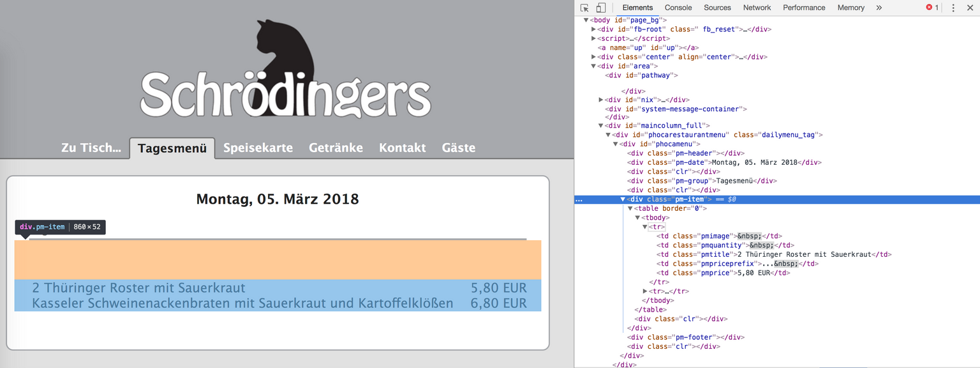Image resolution: width=980 pixels, height=368 pixels.
Task: Go to the Kontakt page
Action: [402, 148]
